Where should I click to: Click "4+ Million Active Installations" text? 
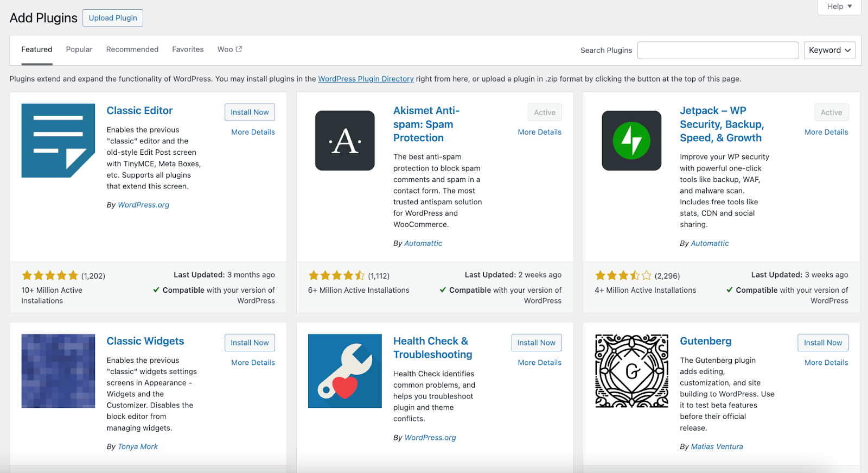(x=645, y=290)
